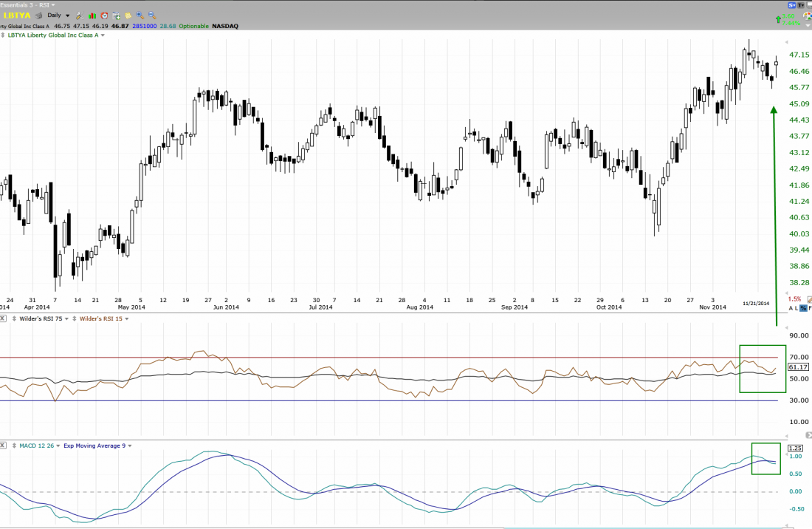Open the alarm clock alert icon

coord(104,15)
